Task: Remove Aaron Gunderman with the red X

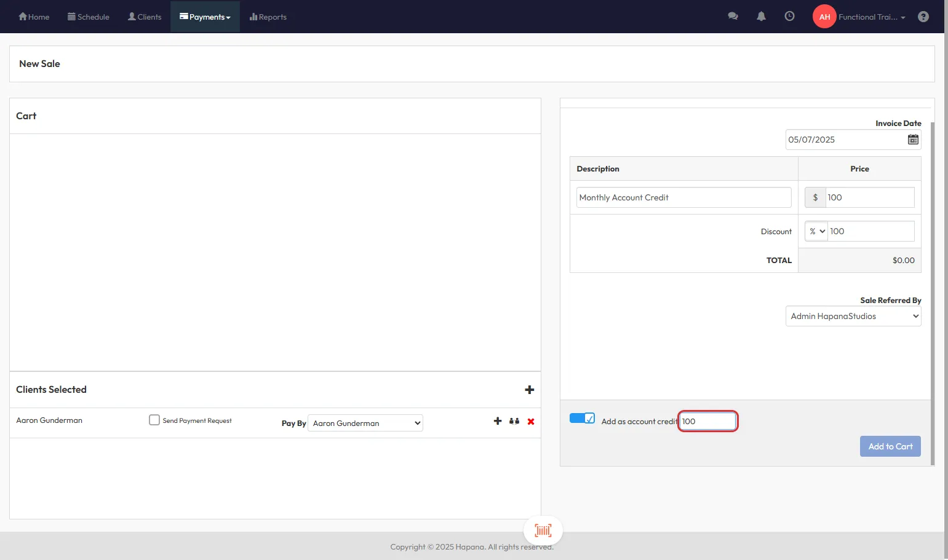Action: (x=531, y=421)
